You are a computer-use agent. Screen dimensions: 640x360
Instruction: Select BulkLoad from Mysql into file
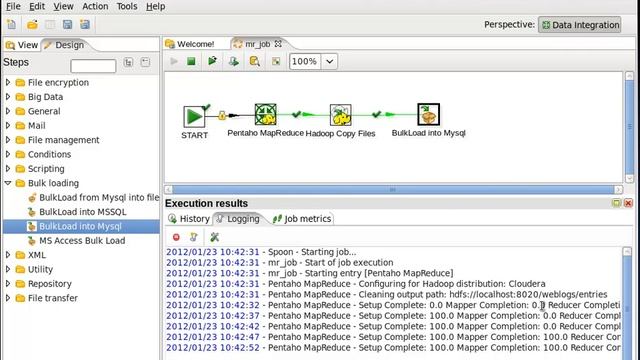point(94,198)
